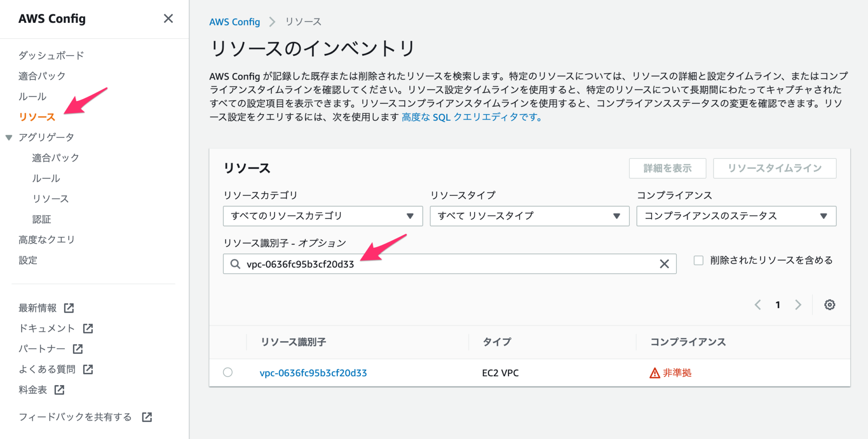Image resolution: width=868 pixels, height=439 pixels.
Task: Open the table settings gear icon
Action: coord(830,305)
